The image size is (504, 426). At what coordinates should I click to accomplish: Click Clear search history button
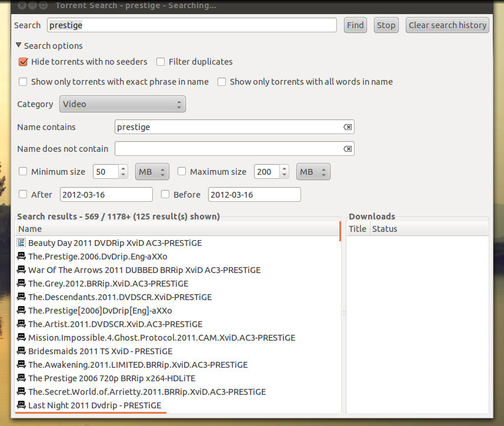click(x=447, y=25)
